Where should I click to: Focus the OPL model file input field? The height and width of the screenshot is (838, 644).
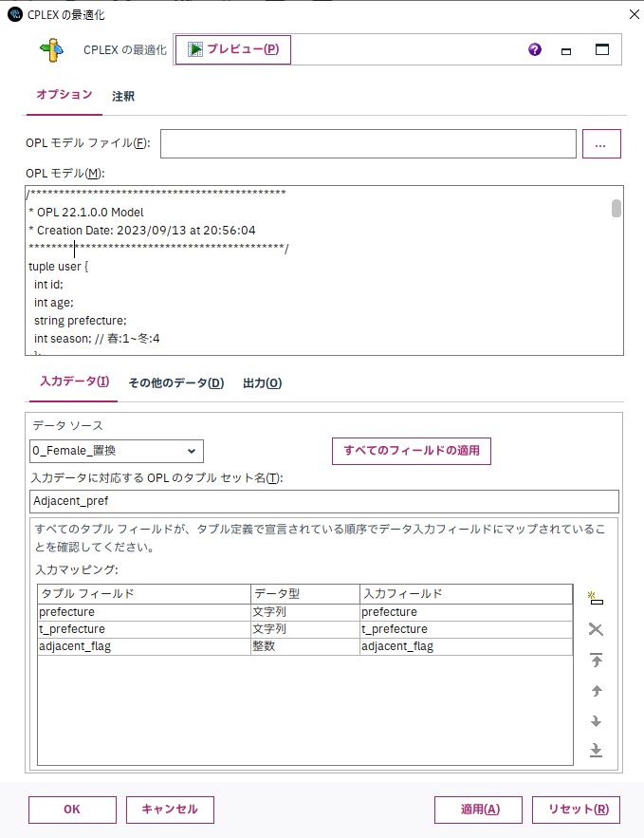point(368,143)
